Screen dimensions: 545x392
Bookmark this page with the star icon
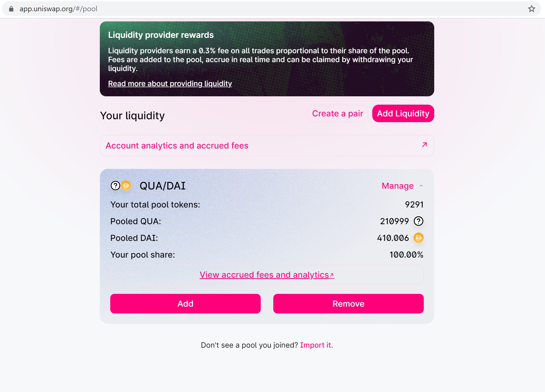pos(531,9)
